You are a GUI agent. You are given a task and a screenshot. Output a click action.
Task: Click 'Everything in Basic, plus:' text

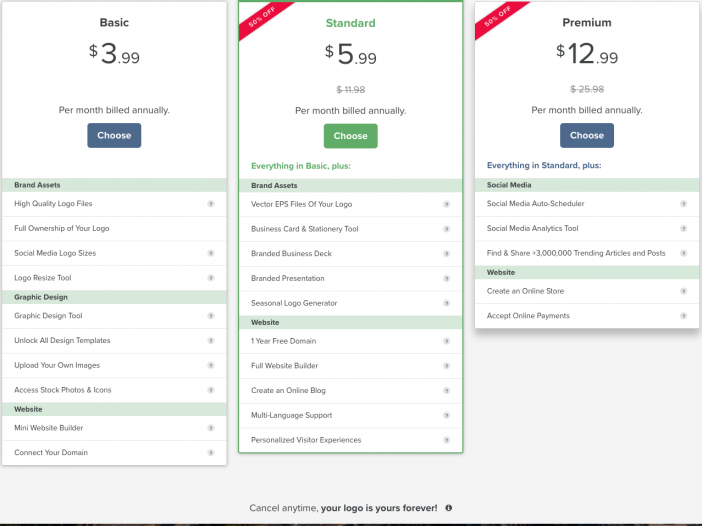(x=301, y=166)
